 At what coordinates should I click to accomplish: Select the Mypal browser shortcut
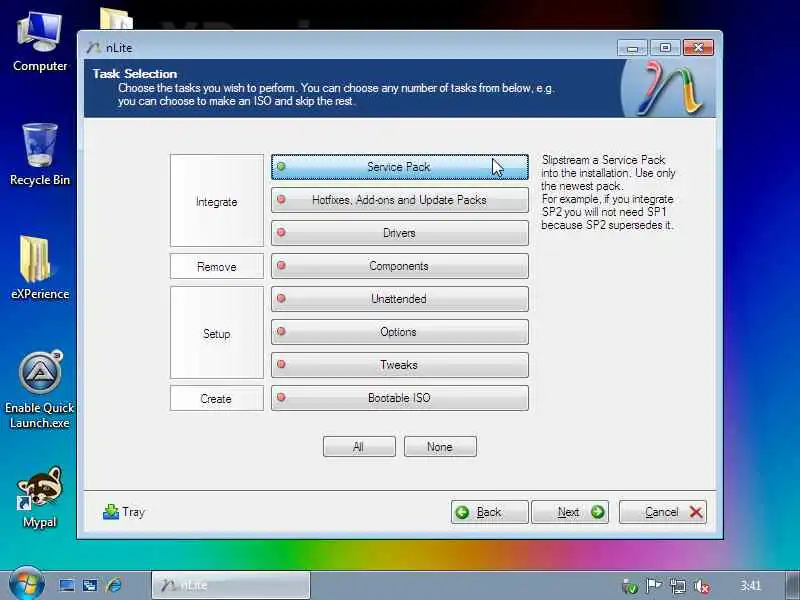[x=40, y=497]
